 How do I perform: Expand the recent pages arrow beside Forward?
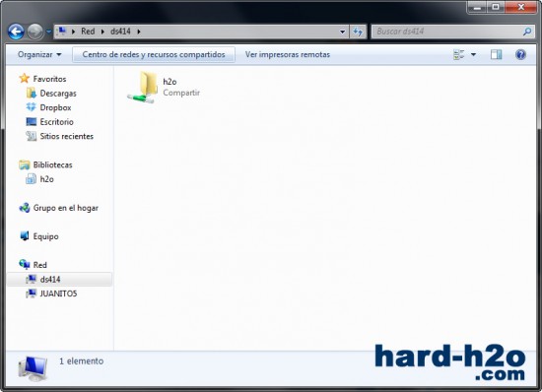[48, 32]
